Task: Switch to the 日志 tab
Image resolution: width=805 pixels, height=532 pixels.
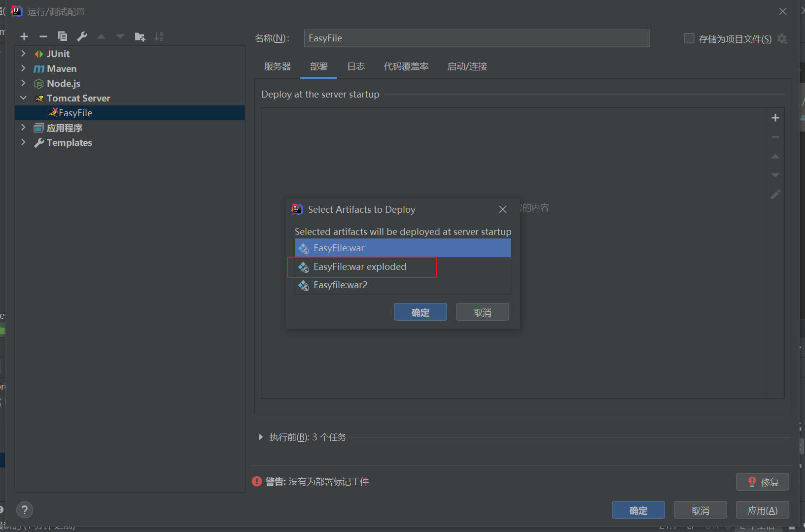Action: (x=356, y=66)
